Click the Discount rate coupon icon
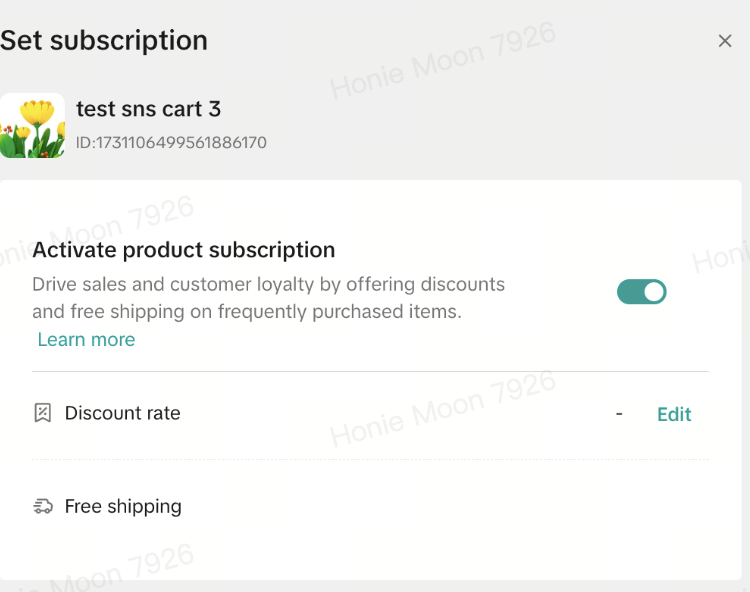 (43, 413)
